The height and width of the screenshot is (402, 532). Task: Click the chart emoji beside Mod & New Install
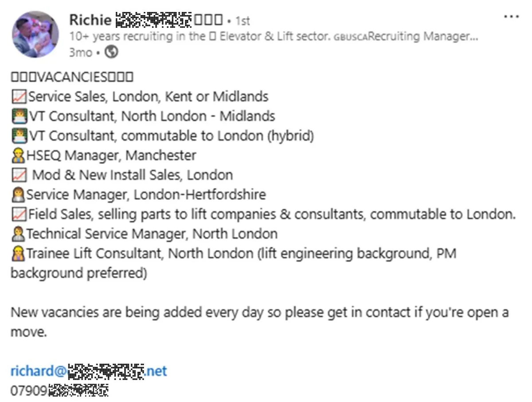(x=19, y=175)
